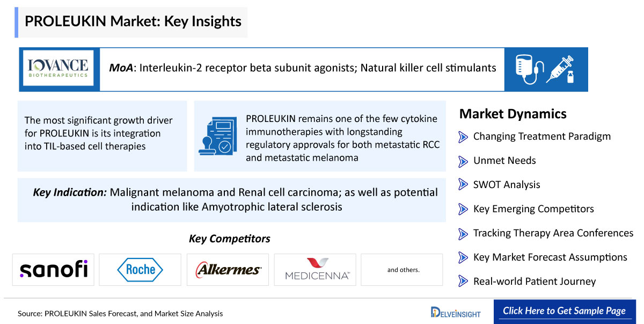Click arrow icon beside Key Emerging Competitors
This screenshot has height=324, width=644.
[x=463, y=209]
